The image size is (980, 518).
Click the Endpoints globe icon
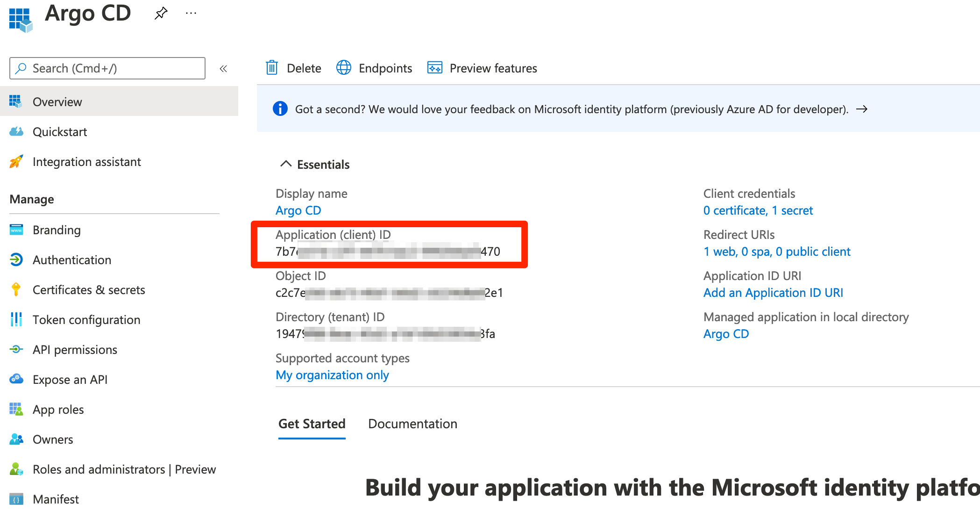[x=344, y=68]
